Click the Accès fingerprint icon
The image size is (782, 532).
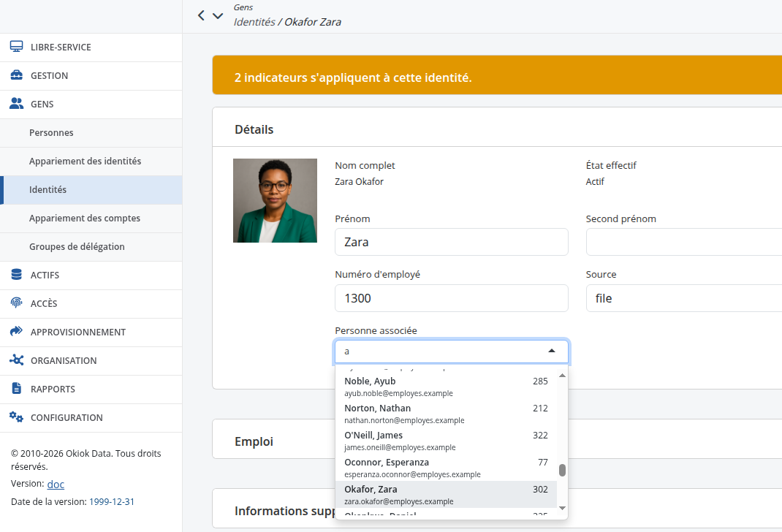pyautogui.click(x=17, y=303)
